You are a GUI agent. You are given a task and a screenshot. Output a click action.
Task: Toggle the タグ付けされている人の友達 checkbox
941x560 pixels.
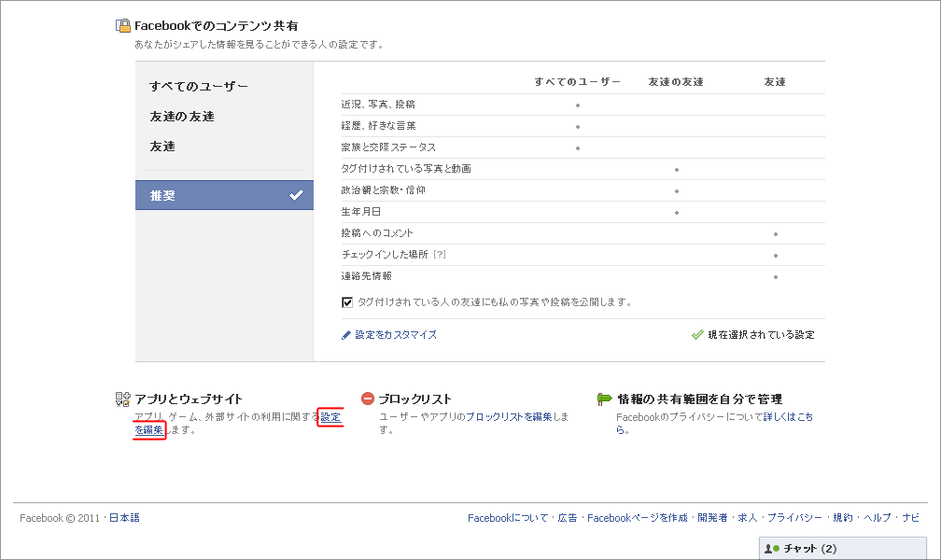coord(347,301)
